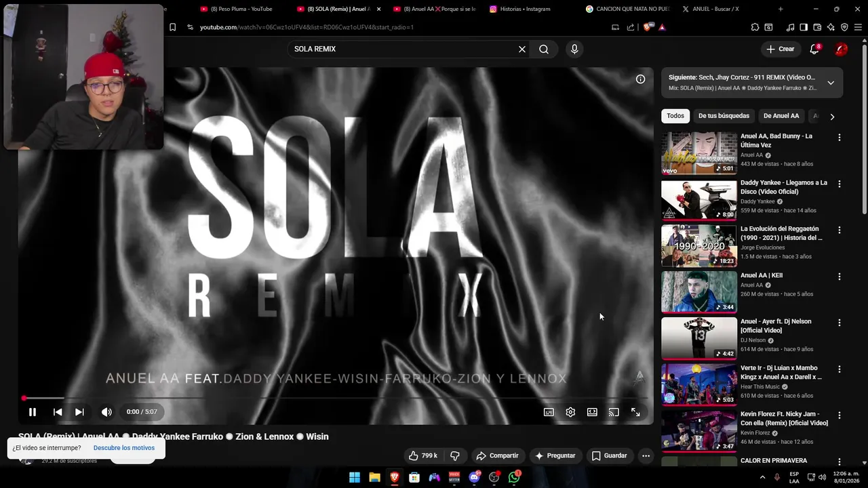The image size is (868, 488).
Task: Open thumbnail for Anuel AA La Última Vez
Action: pos(698,153)
